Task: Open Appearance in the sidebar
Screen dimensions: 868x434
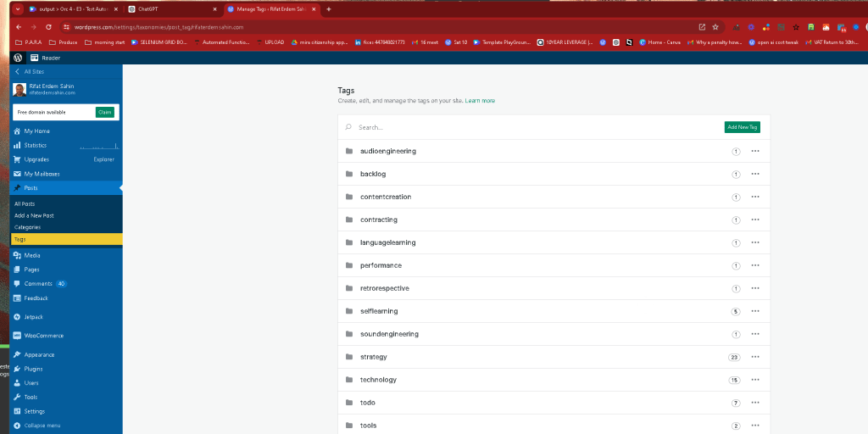Action: pos(66,354)
